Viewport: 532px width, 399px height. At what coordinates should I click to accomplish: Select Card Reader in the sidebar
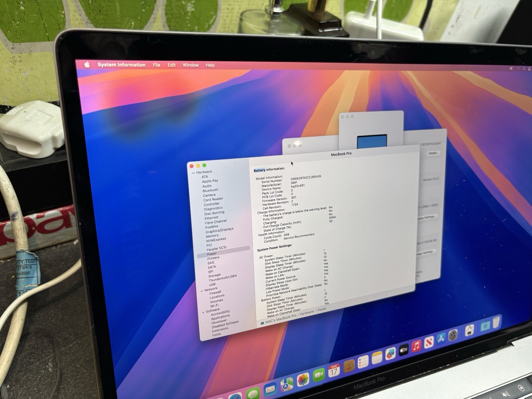click(x=213, y=199)
